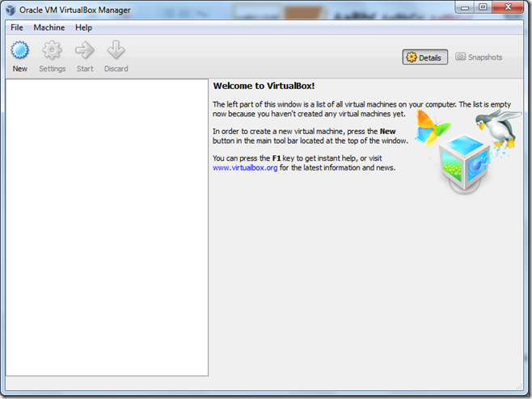Click the Welcome to VirtualBox! heading
The width and height of the screenshot is (532, 399).
[264, 86]
